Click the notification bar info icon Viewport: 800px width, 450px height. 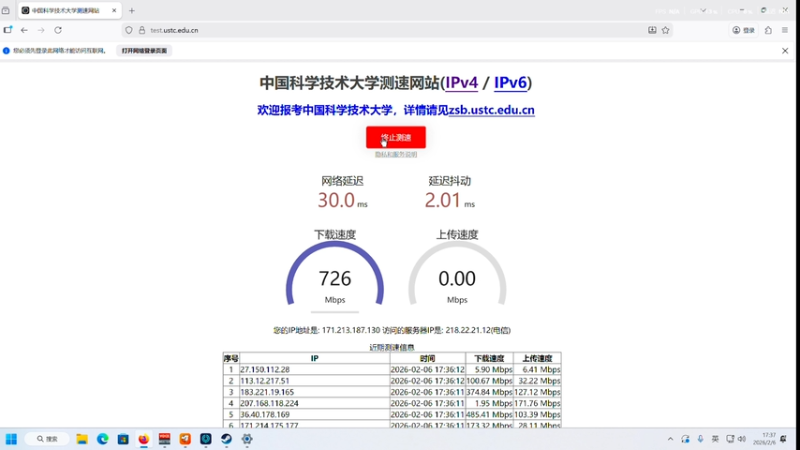click(6, 51)
